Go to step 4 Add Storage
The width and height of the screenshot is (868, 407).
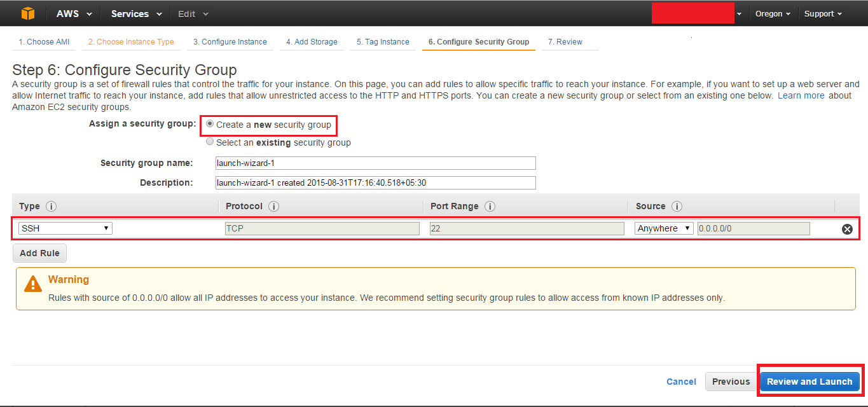312,42
